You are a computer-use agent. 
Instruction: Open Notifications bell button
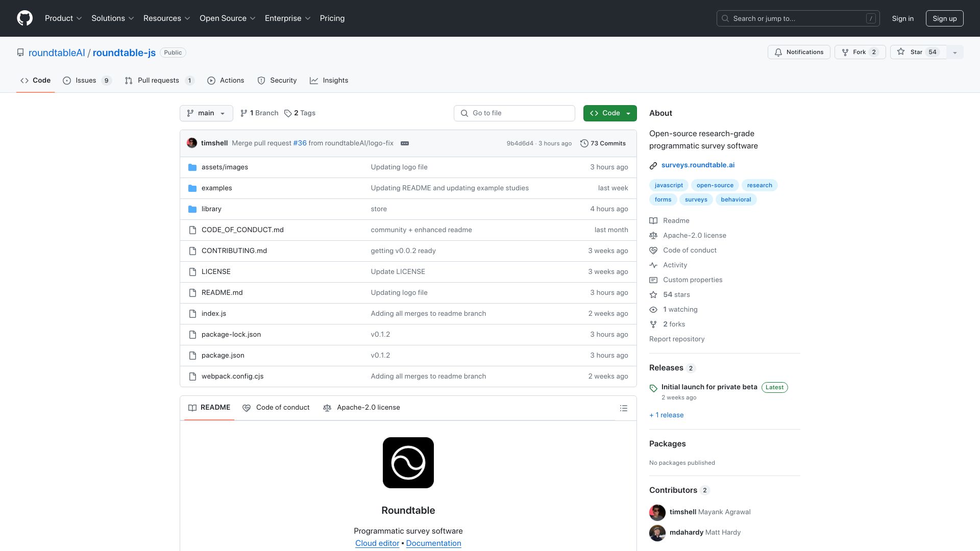pyautogui.click(x=799, y=52)
